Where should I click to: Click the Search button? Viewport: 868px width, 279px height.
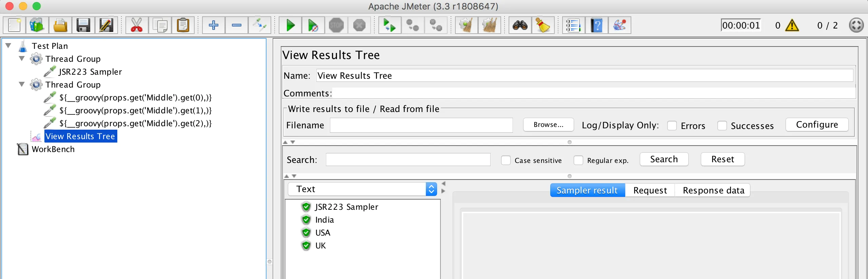point(664,159)
